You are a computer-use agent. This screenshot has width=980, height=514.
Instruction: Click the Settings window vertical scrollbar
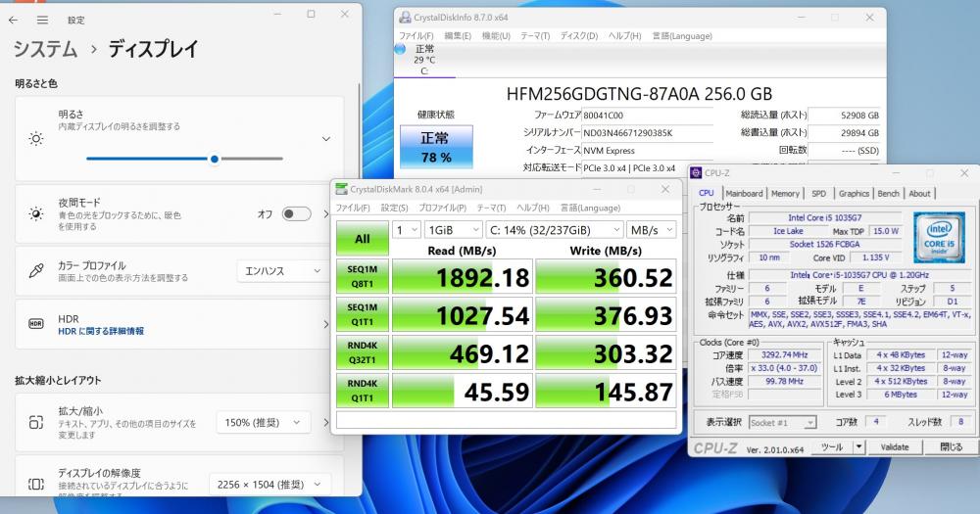point(360,131)
